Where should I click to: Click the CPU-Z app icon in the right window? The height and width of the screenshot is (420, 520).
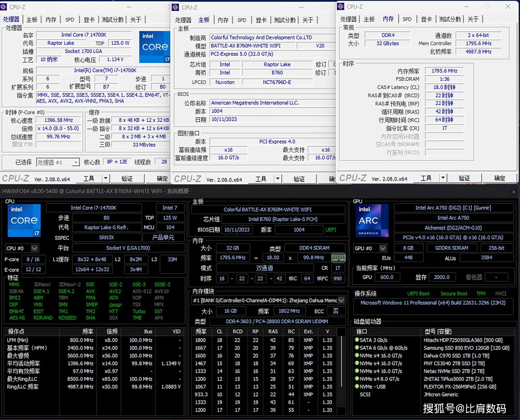coord(341,7)
